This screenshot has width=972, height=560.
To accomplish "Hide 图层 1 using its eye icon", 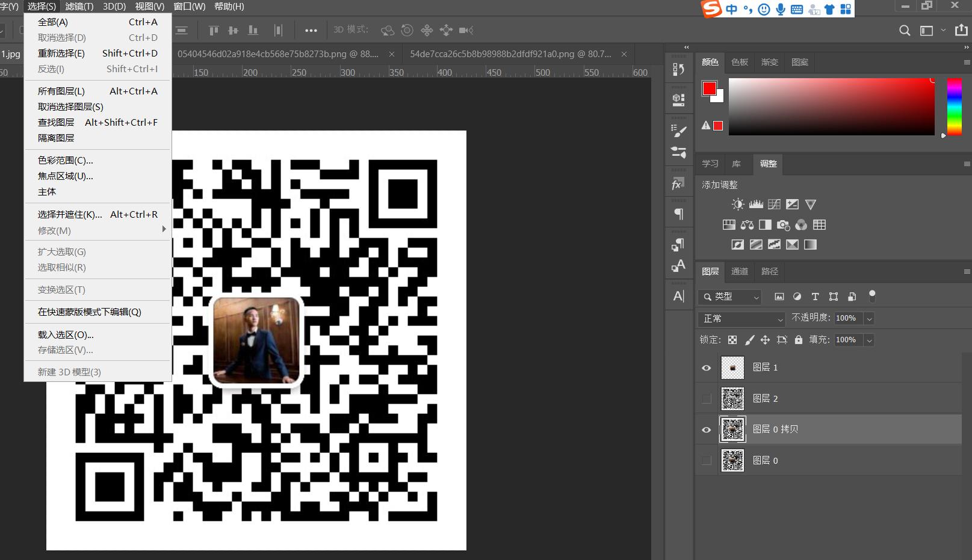I will point(707,368).
